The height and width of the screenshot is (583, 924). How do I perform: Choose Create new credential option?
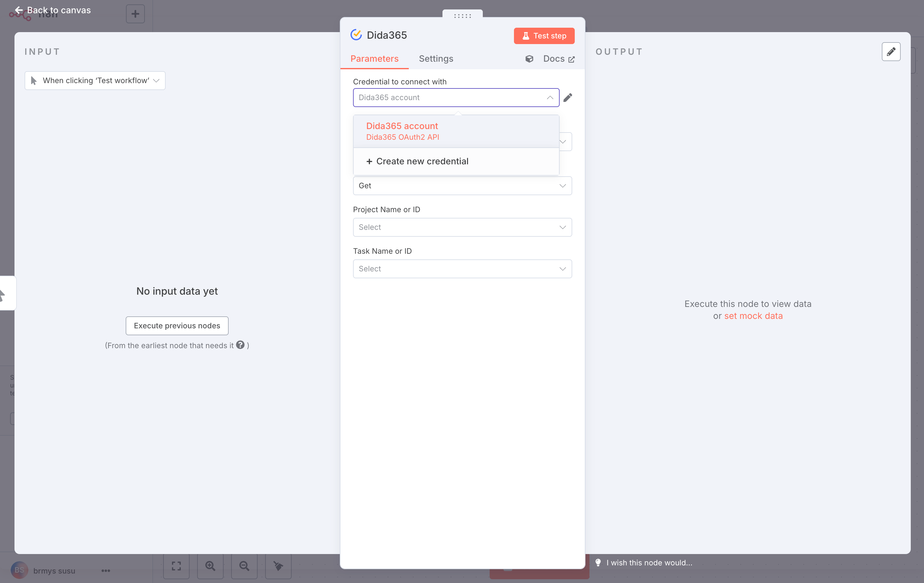418,161
